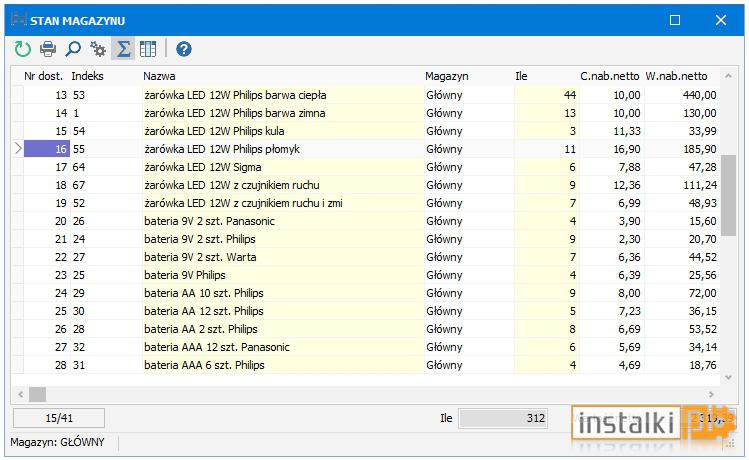Click vertical scrollbar up arrow
Viewport: 749px width, 460px height.
point(728,76)
